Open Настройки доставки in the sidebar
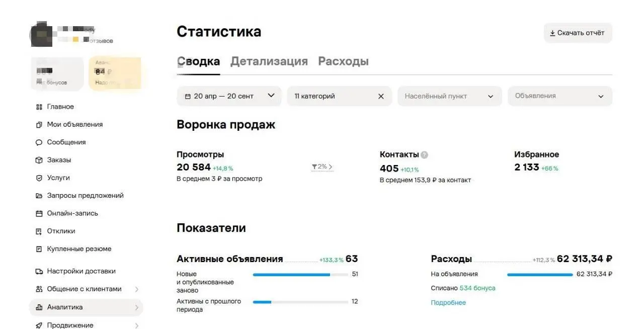This screenshot has width=644, height=329. click(x=82, y=271)
